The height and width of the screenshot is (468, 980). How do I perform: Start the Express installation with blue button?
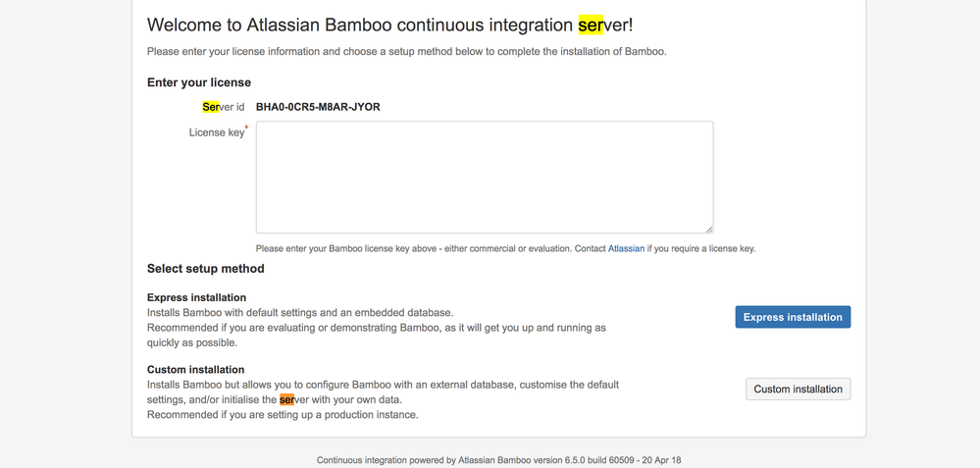click(793, 317)
